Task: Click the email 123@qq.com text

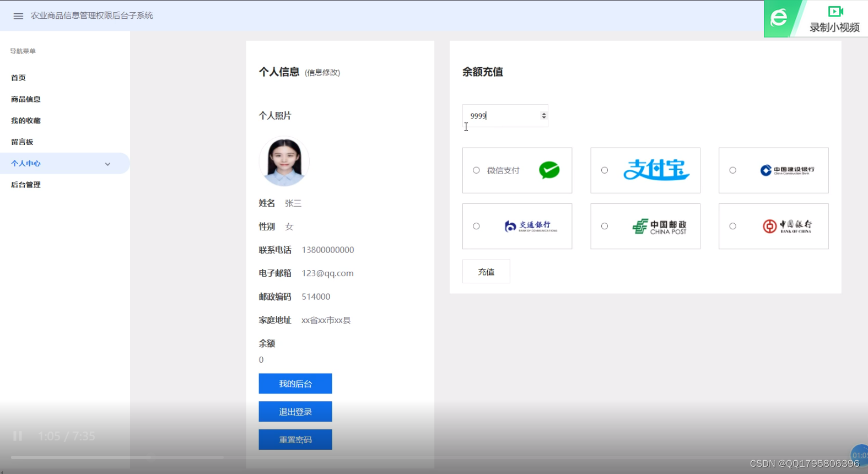Action: [327, 273]
